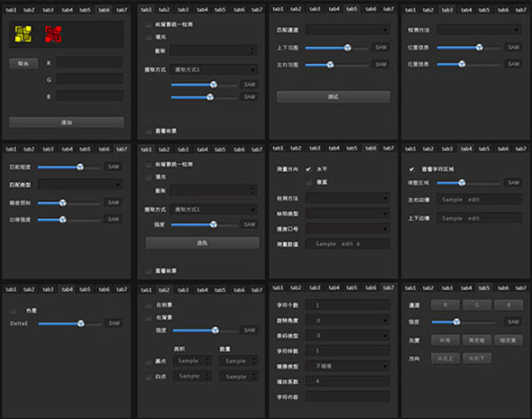This screenshot has width=532, height=419.
Task: Click the yellow squares icon
Action: [23, 34]
